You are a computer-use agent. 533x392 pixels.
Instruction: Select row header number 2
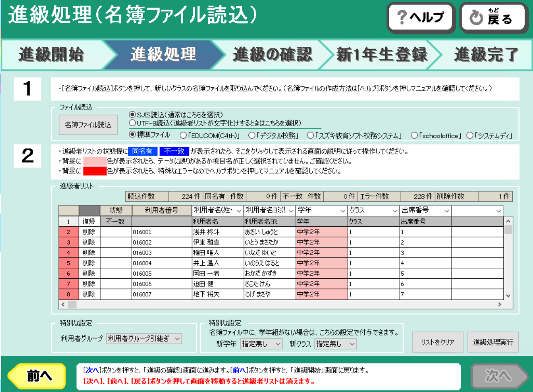(x=69, y=232)
